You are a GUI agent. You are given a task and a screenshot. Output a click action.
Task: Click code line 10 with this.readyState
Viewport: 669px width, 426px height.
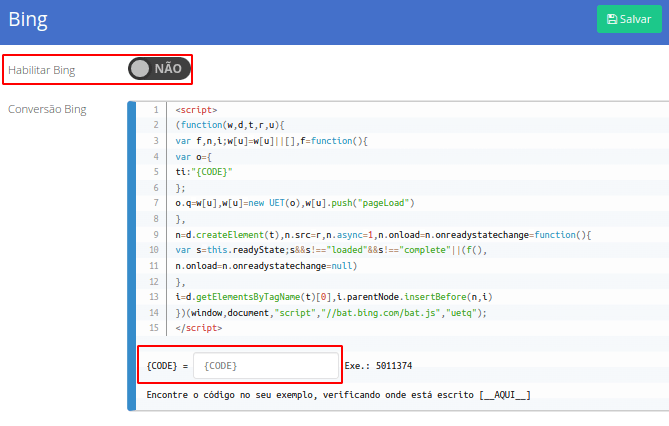click(x=331, y=250)
